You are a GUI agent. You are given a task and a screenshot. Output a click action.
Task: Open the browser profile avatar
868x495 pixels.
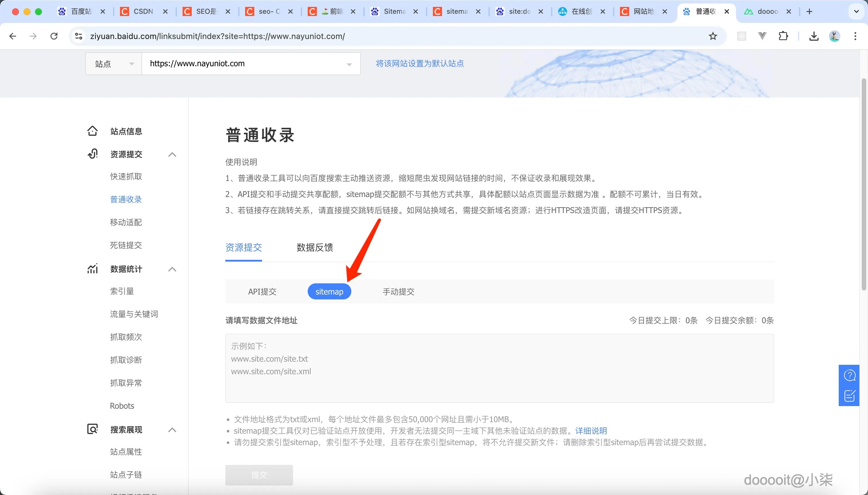click(x=834, y=36)
